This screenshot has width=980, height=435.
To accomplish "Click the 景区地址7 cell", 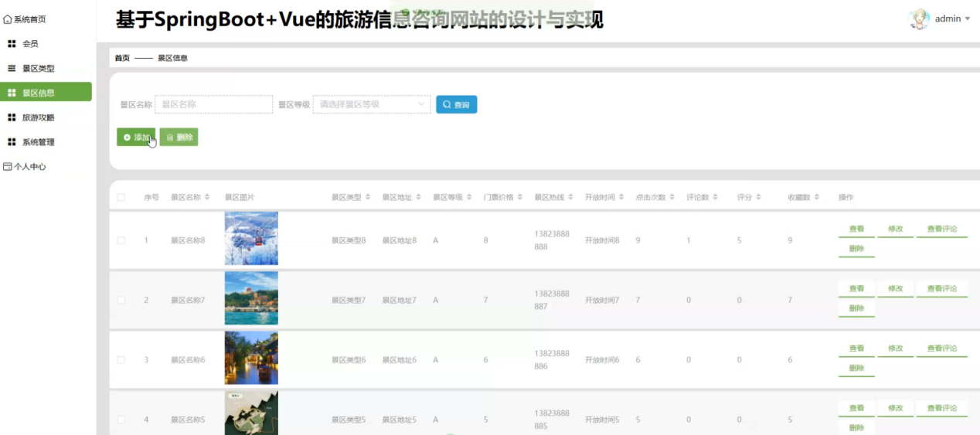I will pyautogui.click(x=400, y=300).
